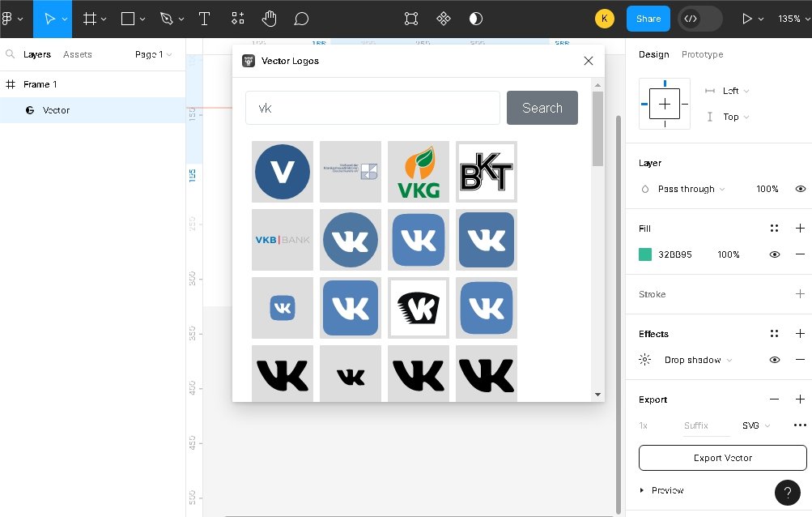Open the Pass through blend mode dropdown
Viewport: 812px width, 517px height.
pos(691,189)
